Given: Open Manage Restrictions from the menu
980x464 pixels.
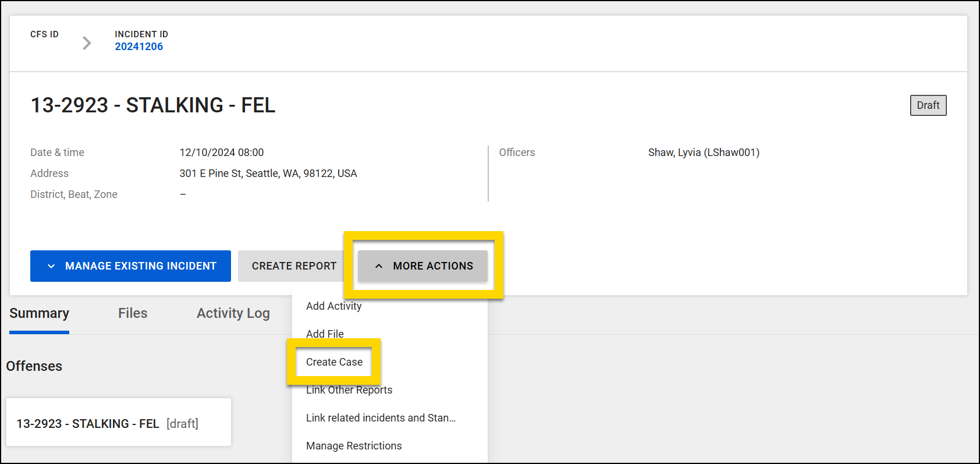Looking at the screenshot, I should tap(354, 446).
